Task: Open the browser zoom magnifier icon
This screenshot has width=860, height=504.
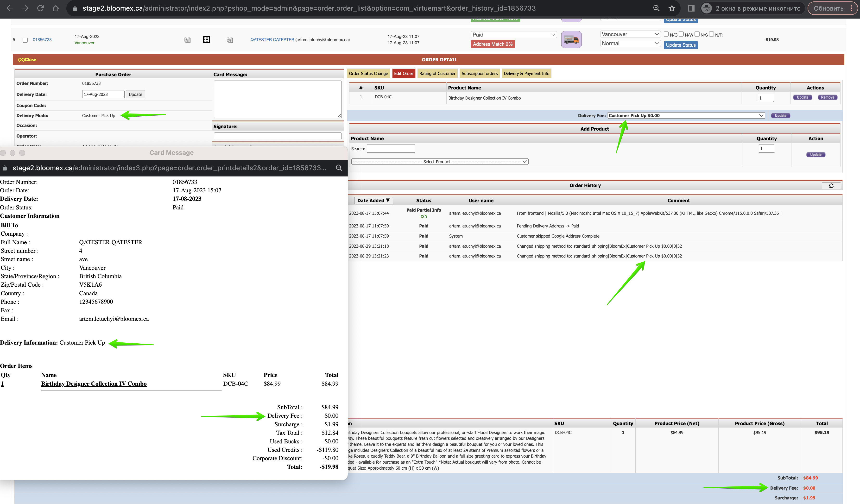Action: tap(656, 8)
